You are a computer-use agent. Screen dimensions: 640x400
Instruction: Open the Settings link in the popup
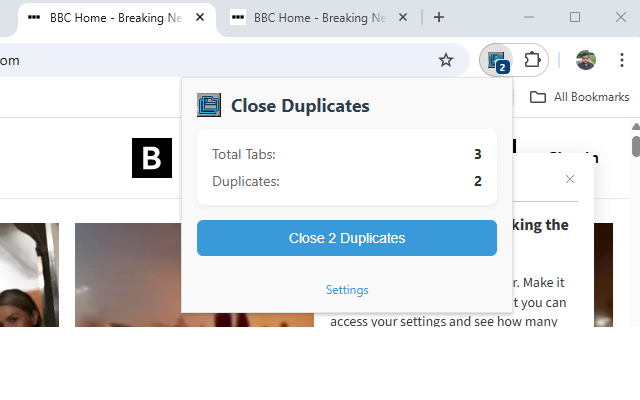coord(347,290)
